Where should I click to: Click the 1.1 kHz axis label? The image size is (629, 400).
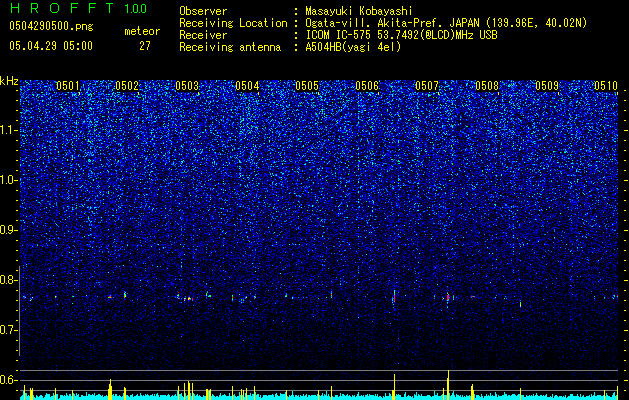pyautogui.click(x=9, y=130)
